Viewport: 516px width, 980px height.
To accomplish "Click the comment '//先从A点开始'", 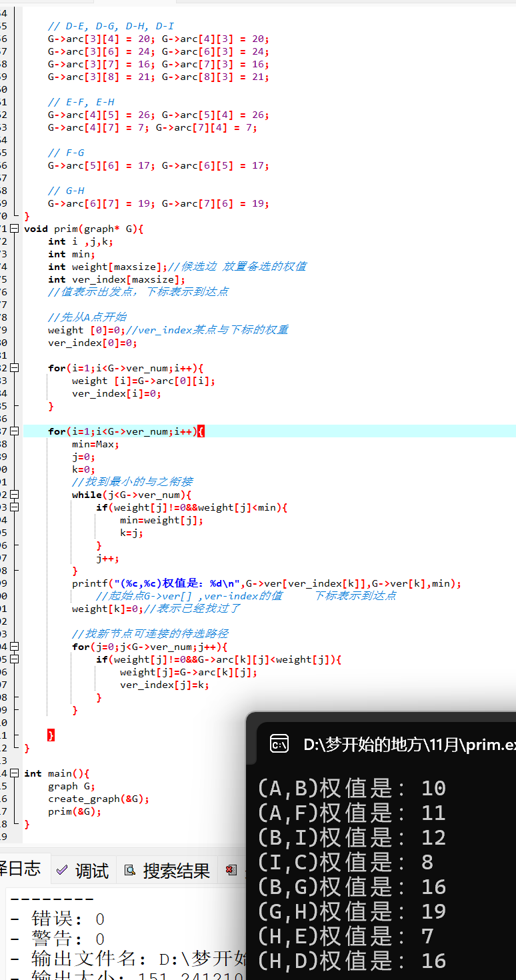I will (87, 317).
